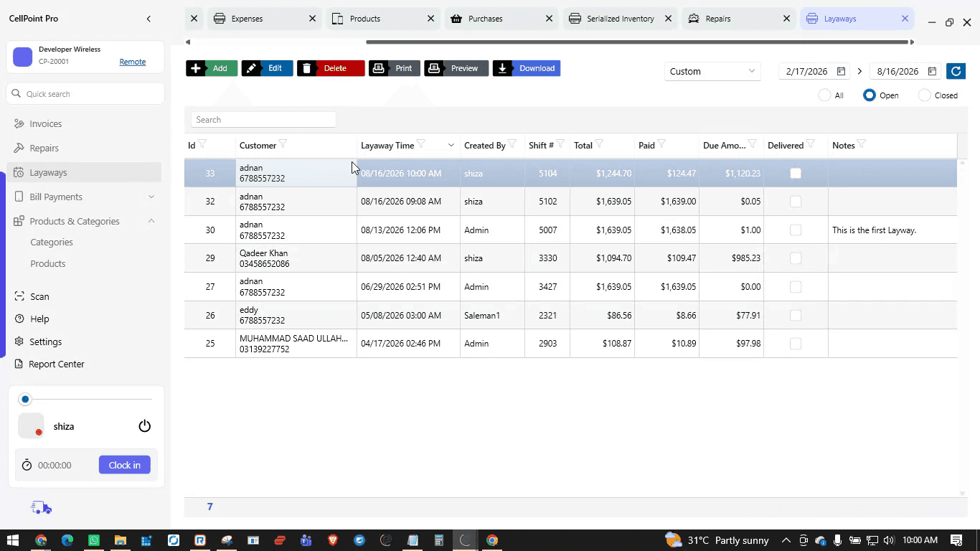Filter the Id column
Screen dimensions: 980x551
202,144
